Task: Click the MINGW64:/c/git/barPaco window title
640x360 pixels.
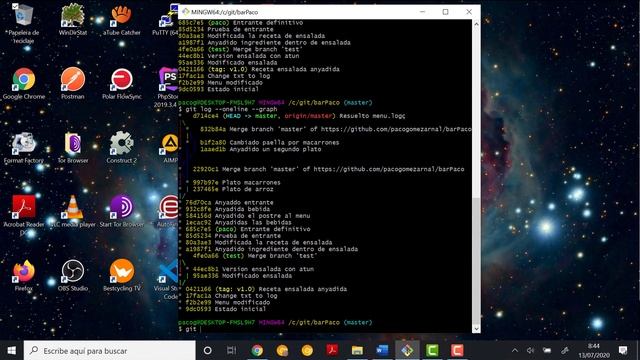Action: tap(224, 12)
